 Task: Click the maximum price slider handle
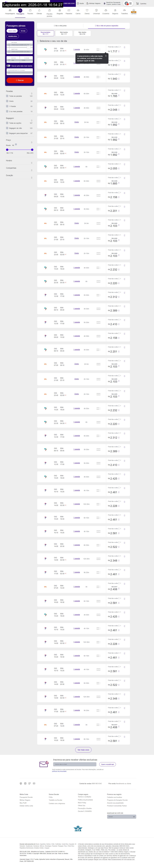(32, 150)
